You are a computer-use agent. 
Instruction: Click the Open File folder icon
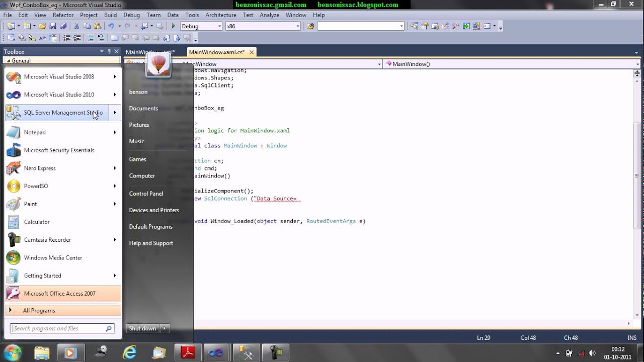(42, 26)
